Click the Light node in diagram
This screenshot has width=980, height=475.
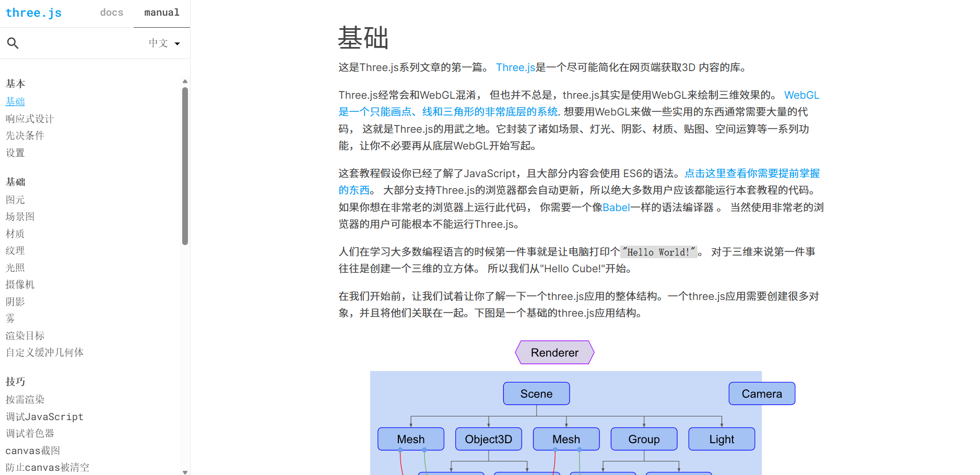(x=722, y=439)
